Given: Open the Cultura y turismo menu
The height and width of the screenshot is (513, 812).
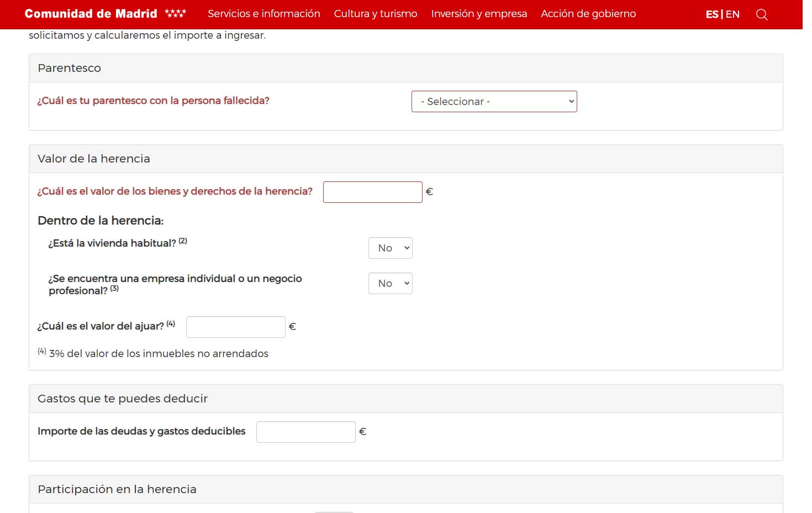Looking at the screenshot, I should (375, 14).
